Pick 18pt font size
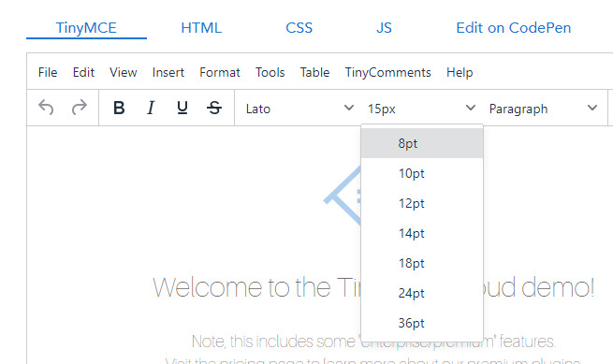This screenshot has height=364, width=613. 422,263
